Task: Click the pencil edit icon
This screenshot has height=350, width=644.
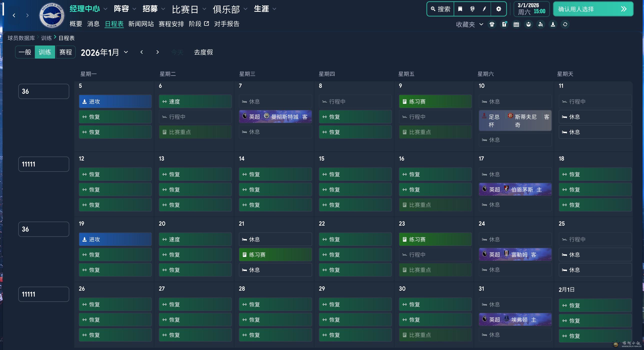Action: click(484, 9)
